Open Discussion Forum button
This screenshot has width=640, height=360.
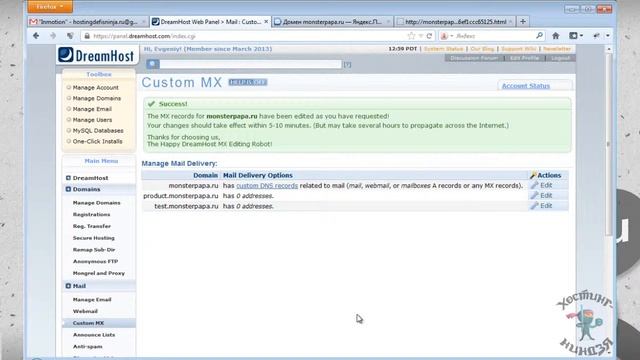coord(474,58)
